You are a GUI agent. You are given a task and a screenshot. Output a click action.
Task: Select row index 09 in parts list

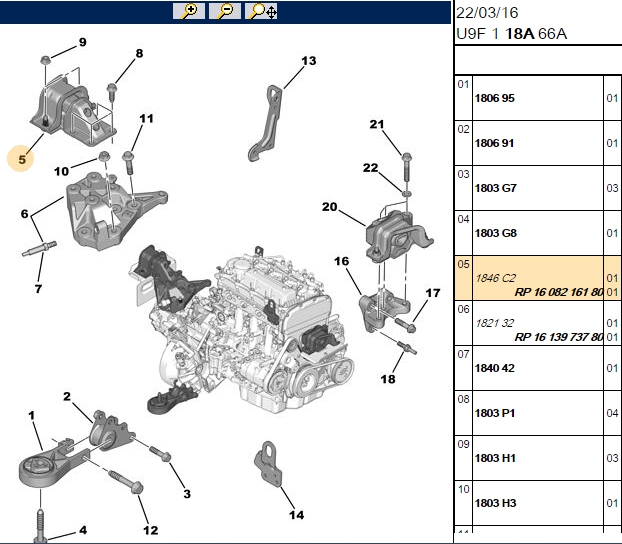point(463,444)
